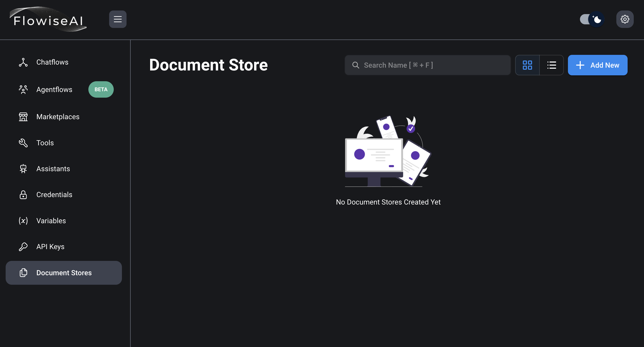This screenshot has width=644, height=347.
Task: Toggle the dark mode switch
Action: coord(592,19)
